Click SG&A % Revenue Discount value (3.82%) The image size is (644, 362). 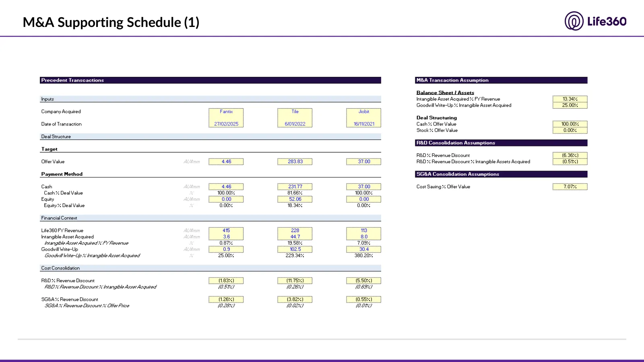coord(295,299)
